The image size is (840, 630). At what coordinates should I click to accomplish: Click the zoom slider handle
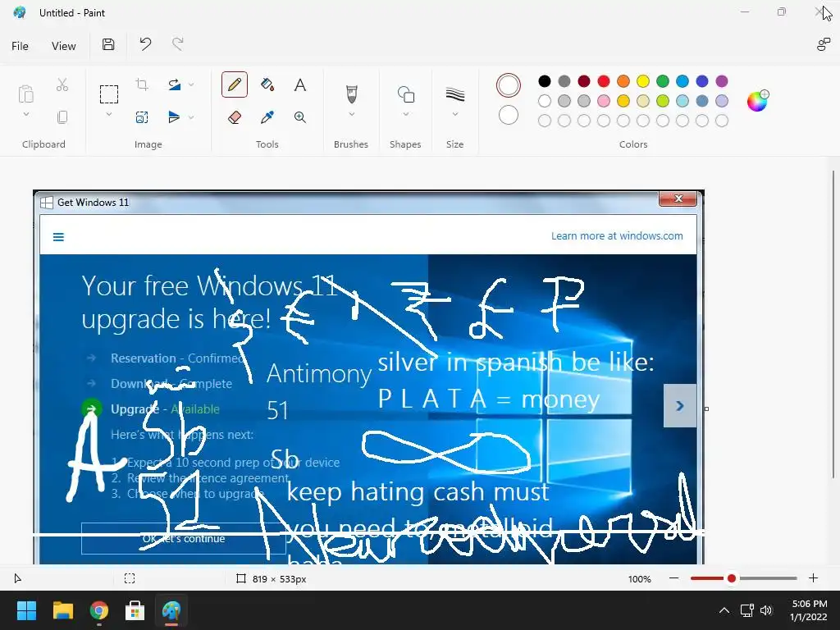731,578
